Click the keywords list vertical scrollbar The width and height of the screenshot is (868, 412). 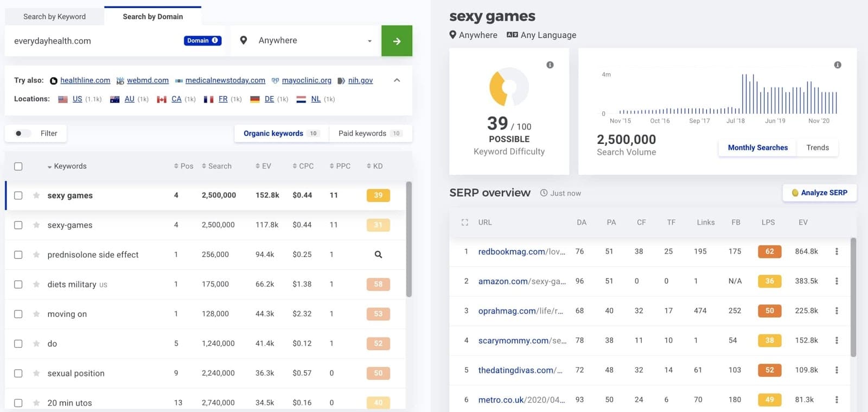pyautogui.click(x=409, y=239)
